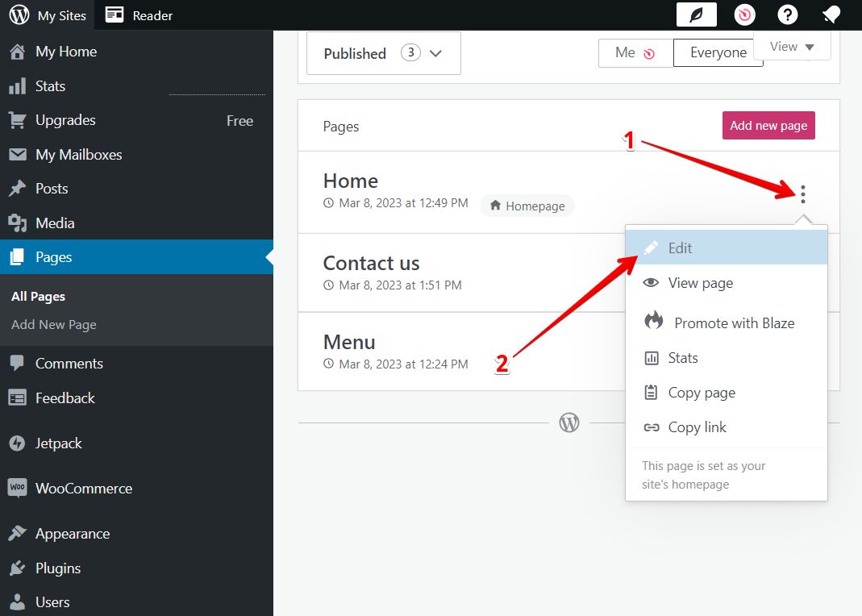
Task: Open Comments from the sidebar
Action: pos(68,363)
